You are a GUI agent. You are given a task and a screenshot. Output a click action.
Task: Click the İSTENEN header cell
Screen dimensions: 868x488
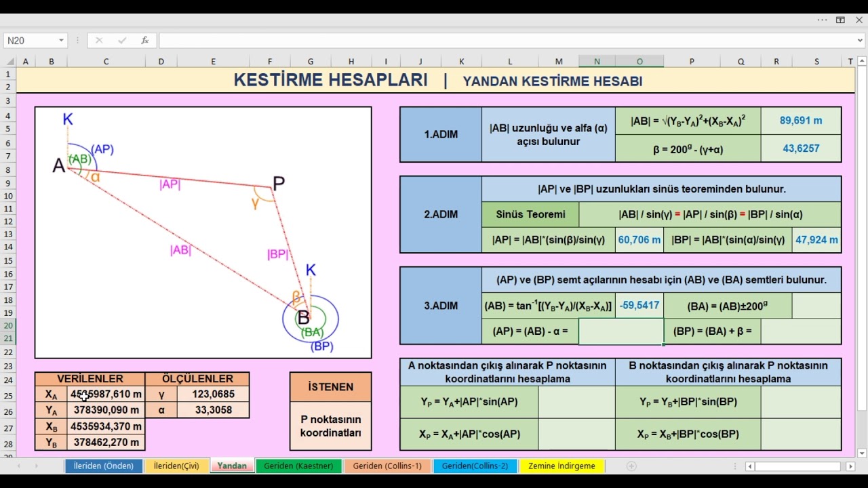pos(330,387)
